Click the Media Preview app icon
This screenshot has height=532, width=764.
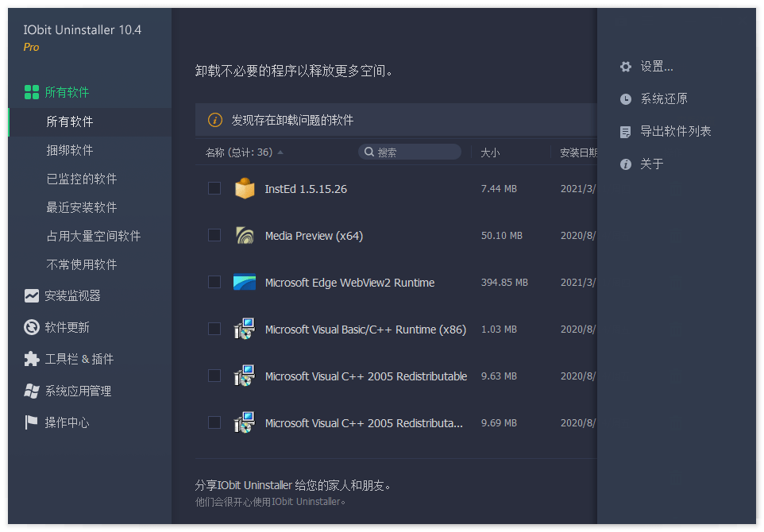(245, 235)
